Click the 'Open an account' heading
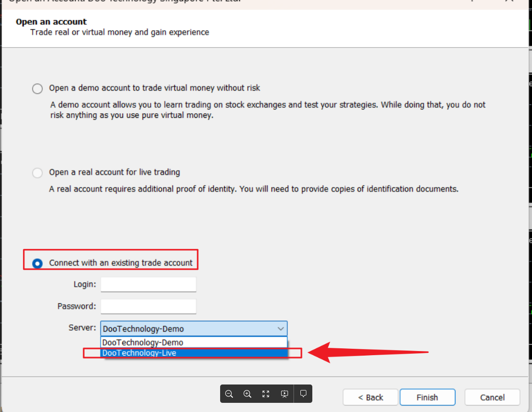Screen dimensions: 532x412 pos(51,22)
